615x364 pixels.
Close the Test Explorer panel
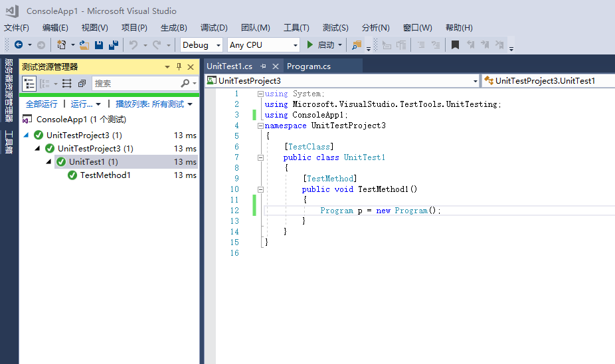pos(191,67)
